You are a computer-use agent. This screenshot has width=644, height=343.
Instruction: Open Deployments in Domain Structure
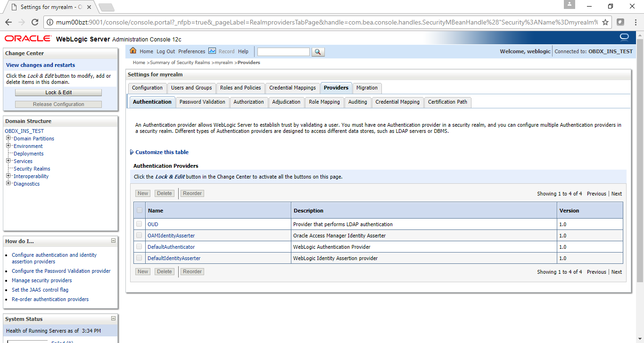29,154
